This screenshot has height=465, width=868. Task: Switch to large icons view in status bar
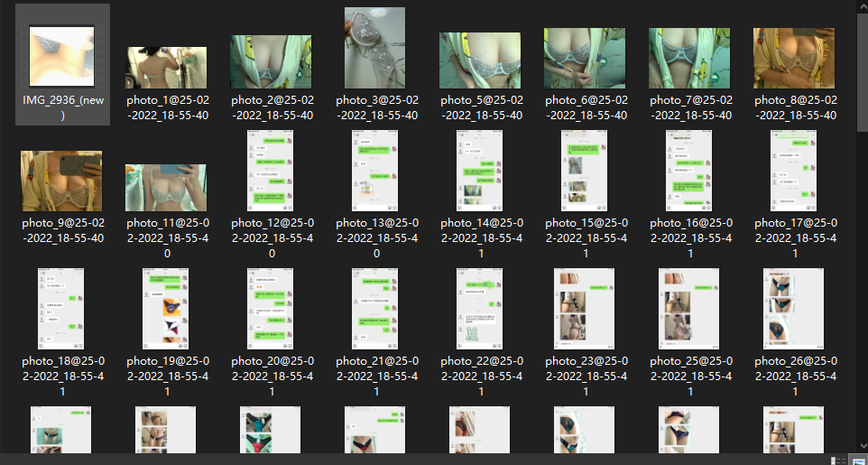(859, 460)
